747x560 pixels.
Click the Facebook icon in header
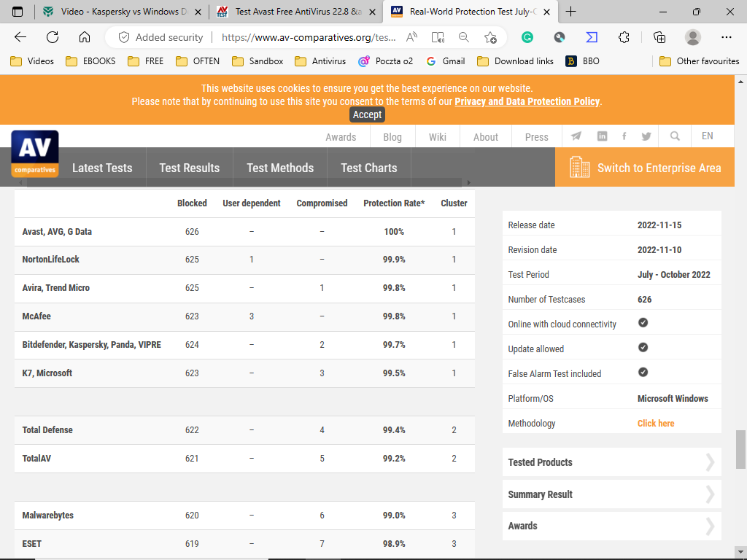(x=624, y=136)
